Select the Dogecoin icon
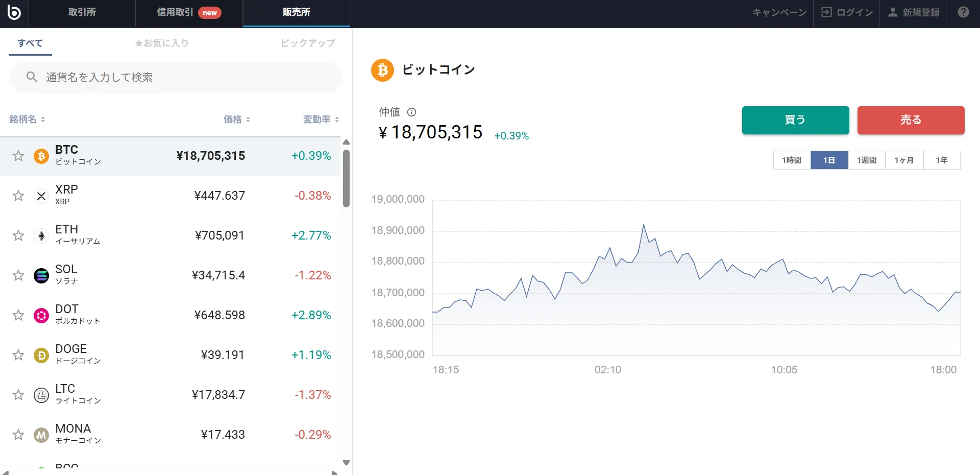 click(x=41, y=355)
